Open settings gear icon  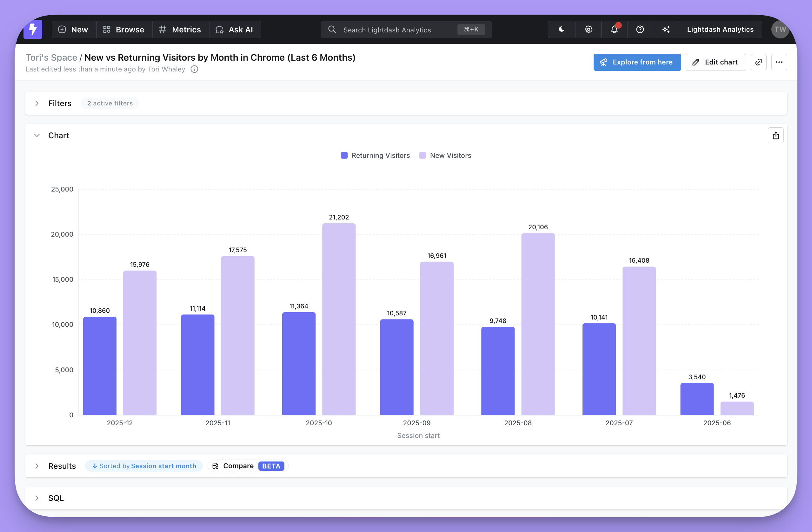[588, 29]
